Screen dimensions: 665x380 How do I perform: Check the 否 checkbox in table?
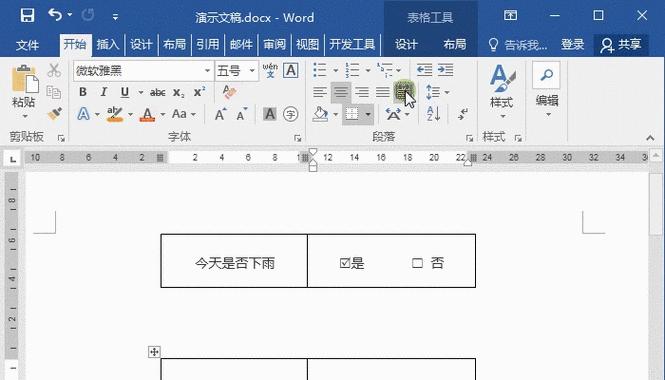tap(417, 263)
